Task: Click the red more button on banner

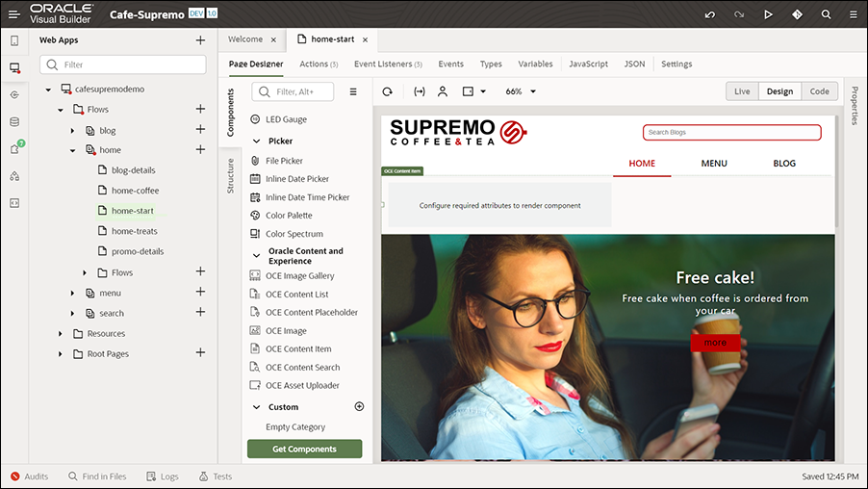Action: click(715, 343)
